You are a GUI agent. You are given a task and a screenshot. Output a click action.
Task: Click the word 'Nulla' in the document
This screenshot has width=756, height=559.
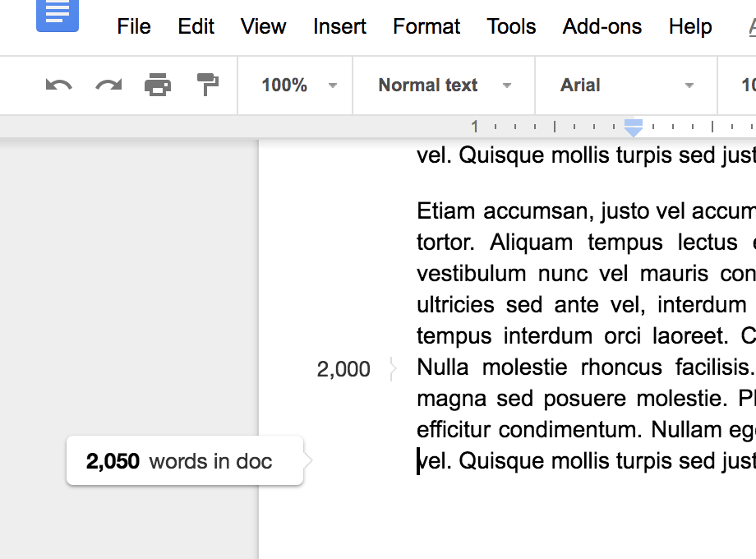pos(442,367)
